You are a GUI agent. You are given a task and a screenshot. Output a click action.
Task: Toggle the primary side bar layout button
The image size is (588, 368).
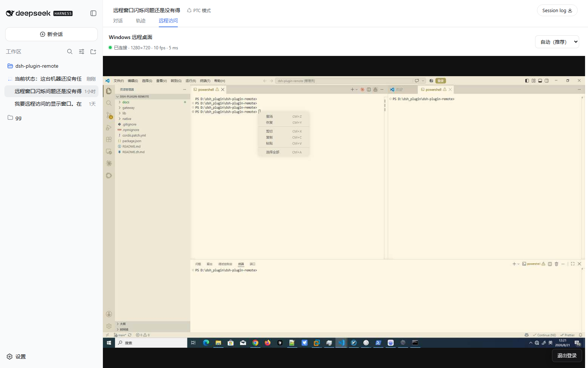[527, 81]
